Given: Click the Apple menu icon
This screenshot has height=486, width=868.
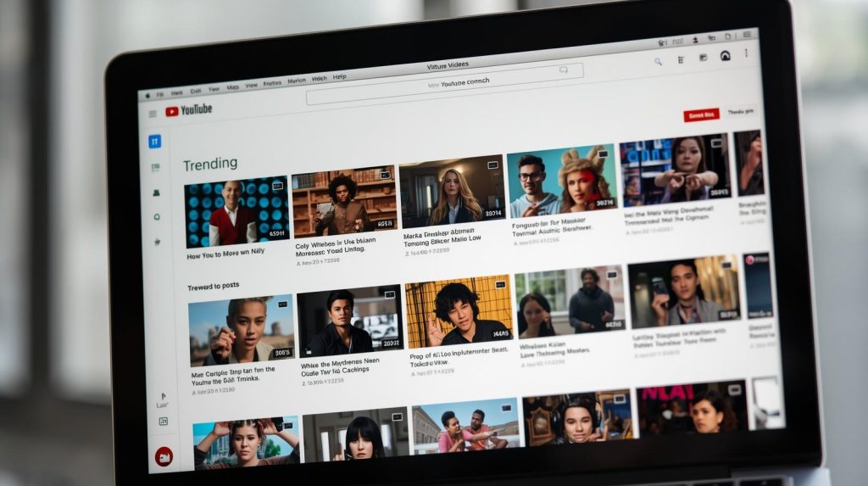Looking at the screenshot, I should click(147, 95).
